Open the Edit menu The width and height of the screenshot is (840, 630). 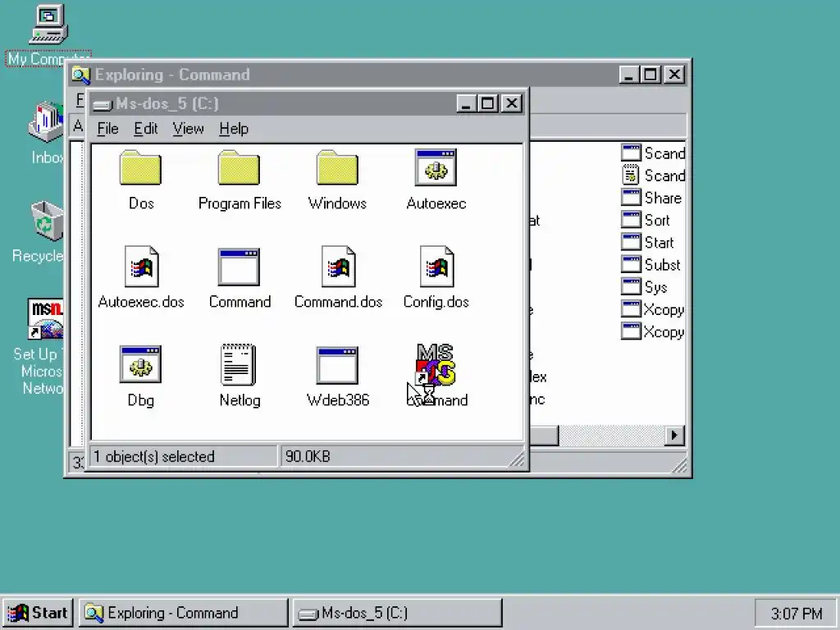146,129
